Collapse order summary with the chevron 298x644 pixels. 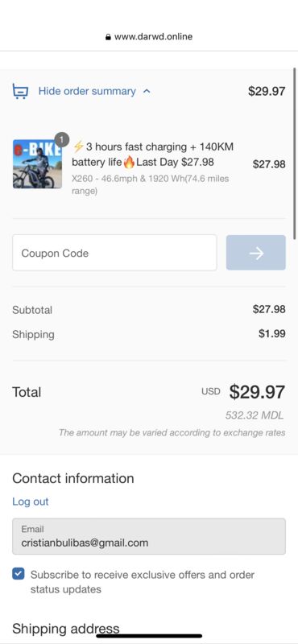[x=147, y=92]
